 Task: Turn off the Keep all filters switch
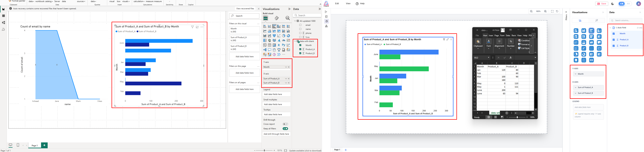click(285, 129)
